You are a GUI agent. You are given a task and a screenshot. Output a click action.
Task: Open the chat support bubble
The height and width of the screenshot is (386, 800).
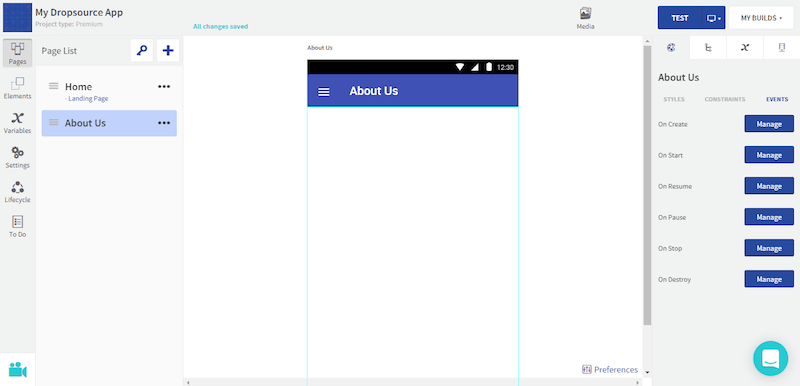[x=770, y=358]
